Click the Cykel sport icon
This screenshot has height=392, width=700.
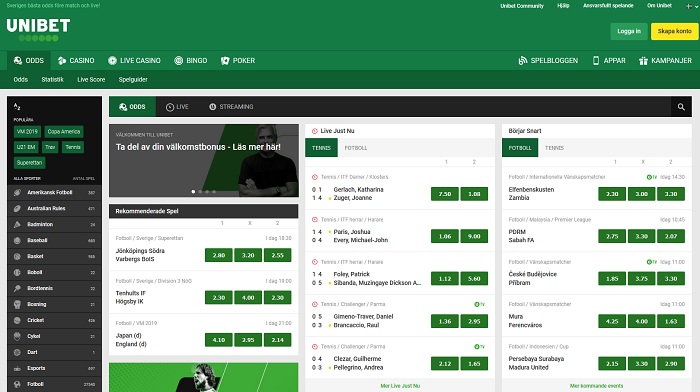[17, 336]
